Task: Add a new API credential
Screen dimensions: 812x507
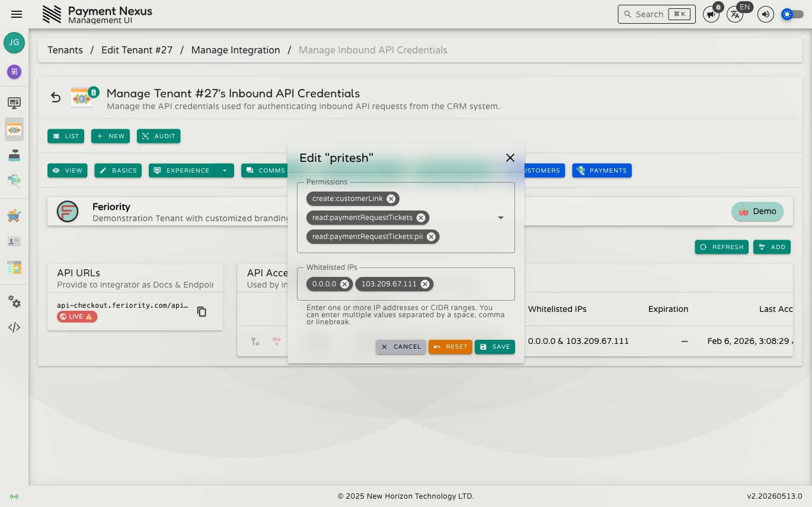Action: click(772, 247)
